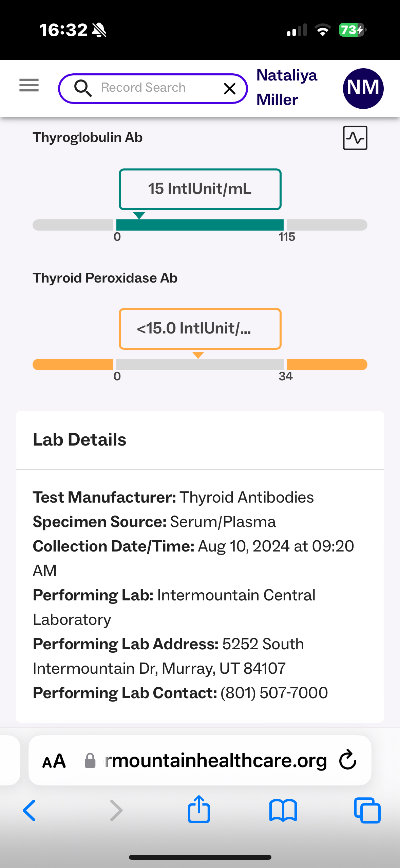Open the NM profile avatar
Screen dimensions: 400x868
[363, 88]
